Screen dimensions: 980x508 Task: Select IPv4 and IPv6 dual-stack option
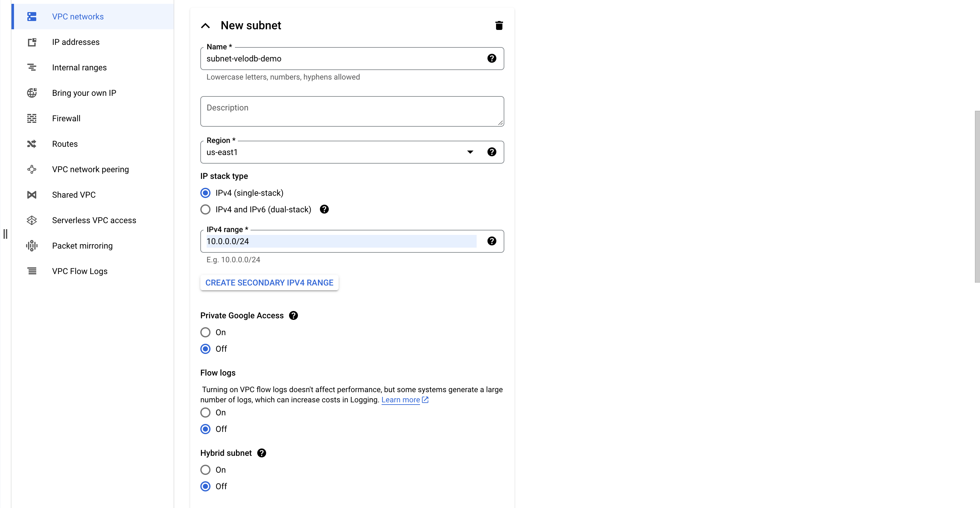tap(205, 210)
